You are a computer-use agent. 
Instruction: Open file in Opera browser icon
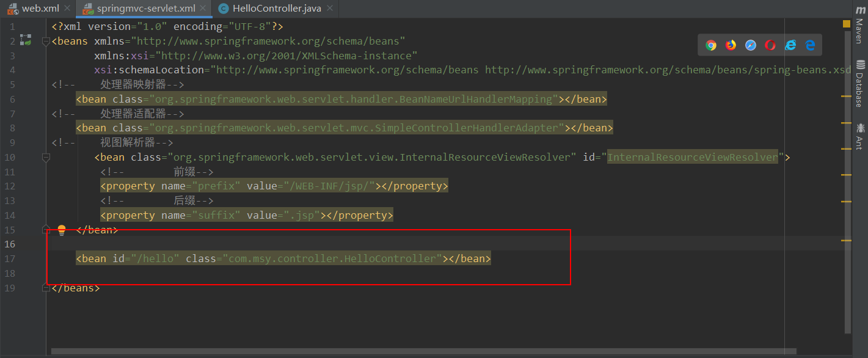(x=770, y=45)
